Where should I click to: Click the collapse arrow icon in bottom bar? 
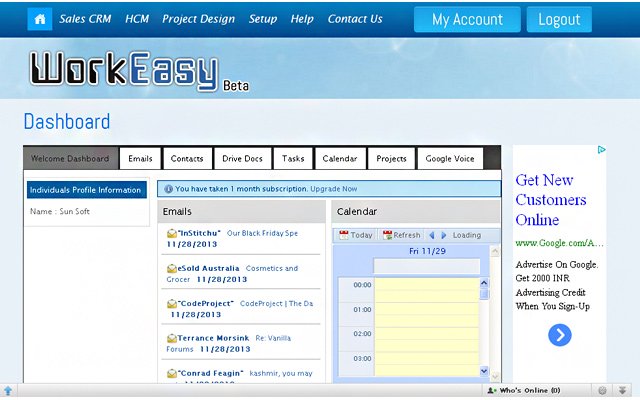(x=622, y=391)
